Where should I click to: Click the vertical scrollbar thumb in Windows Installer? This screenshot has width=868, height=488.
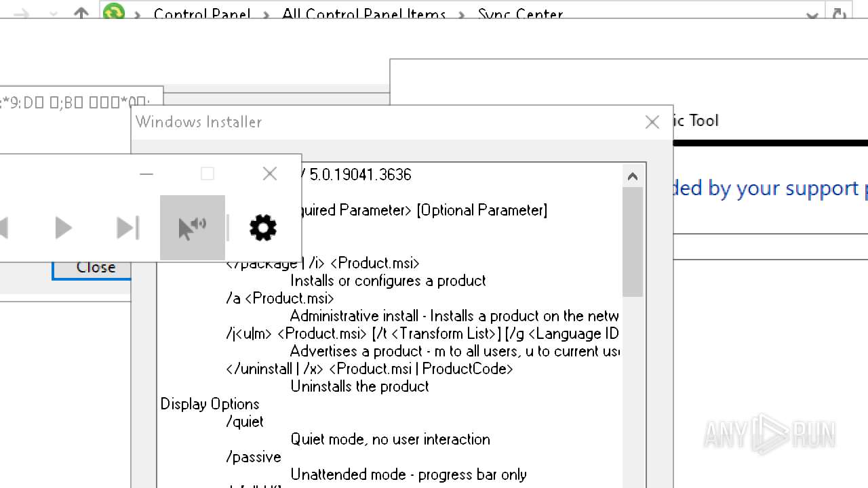(x=633, y=241)
